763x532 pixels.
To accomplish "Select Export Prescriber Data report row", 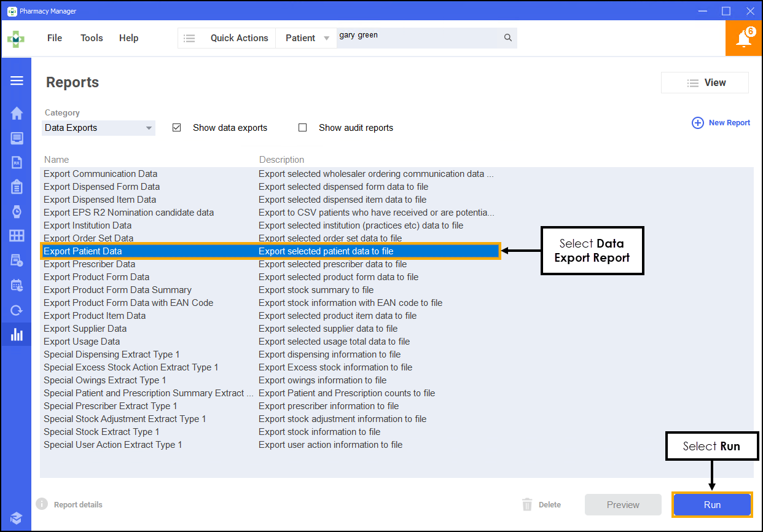I will pyautogui.click(x=90, y=264).
